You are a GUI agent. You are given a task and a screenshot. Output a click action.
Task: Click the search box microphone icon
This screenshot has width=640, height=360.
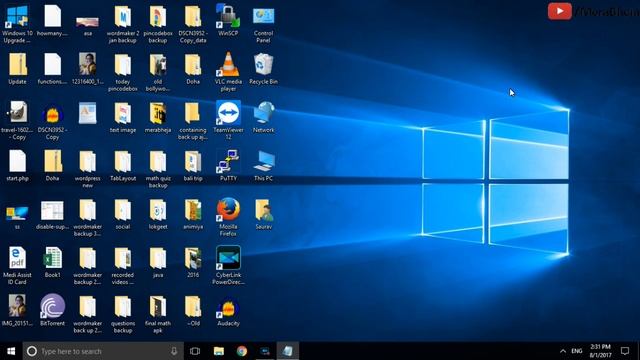click(x=174, y=351)
